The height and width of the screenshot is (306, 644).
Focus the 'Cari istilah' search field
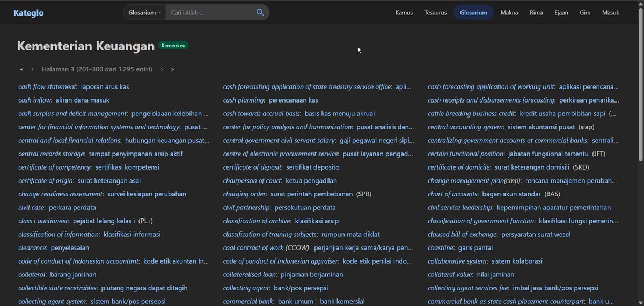tap(209, 12)
